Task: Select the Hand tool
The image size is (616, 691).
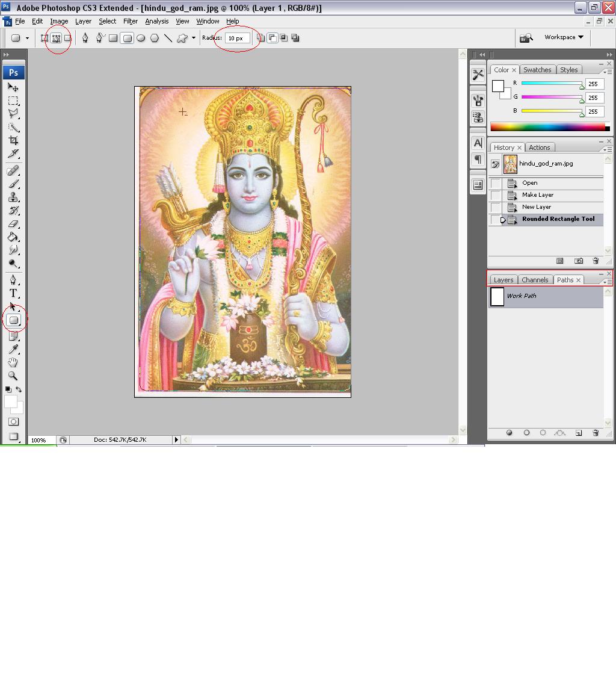Action: (13, 362)
